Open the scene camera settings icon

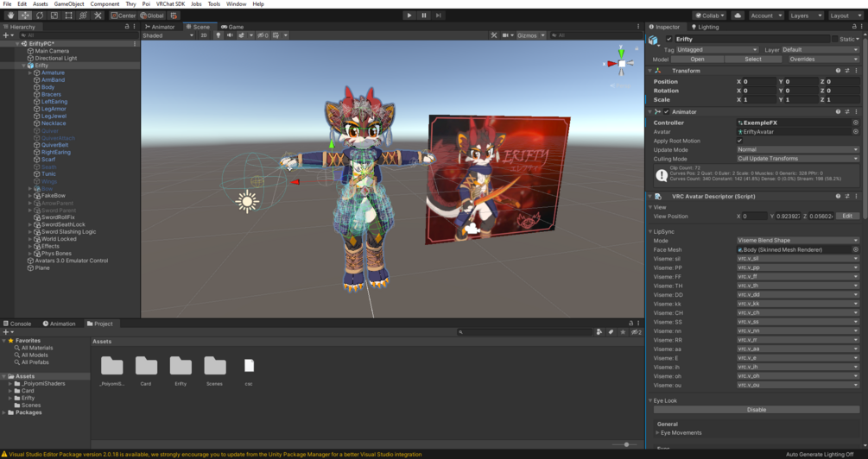pyautogui.click(x=507, y=35)
